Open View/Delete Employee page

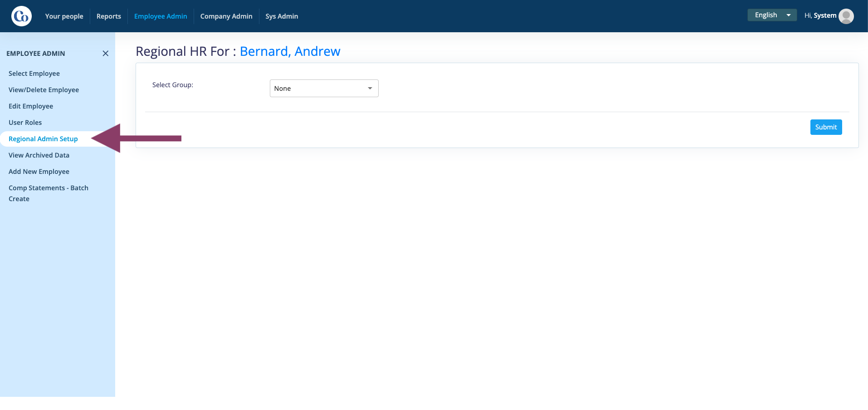pyautogui.click(x=44, y=90)
